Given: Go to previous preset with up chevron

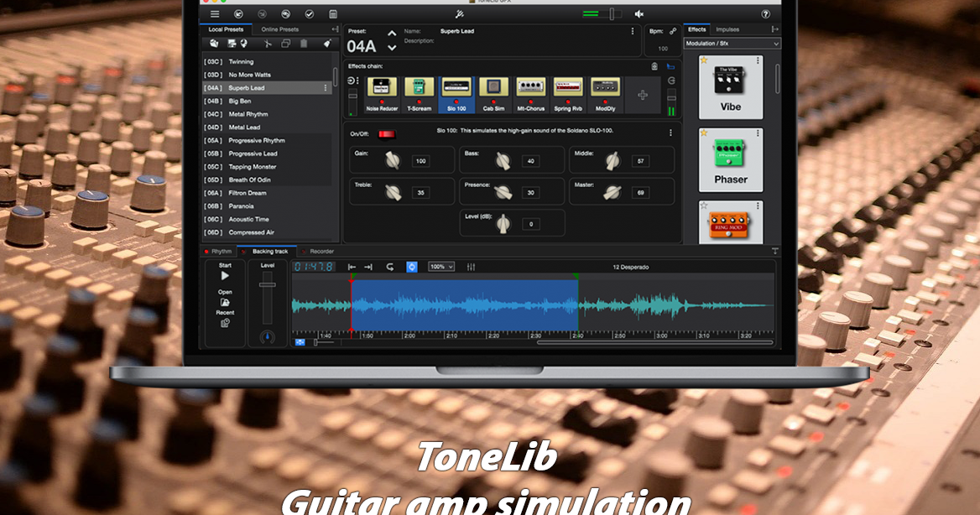Looking at the screenshot, I should click(x=392, y=33).
